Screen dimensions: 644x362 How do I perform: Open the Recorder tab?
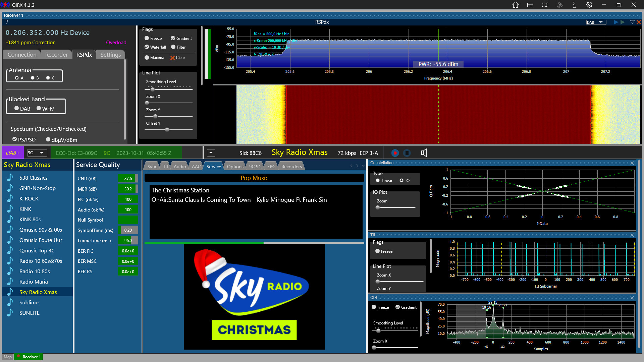pyautogui.click(x=56, y=55)
